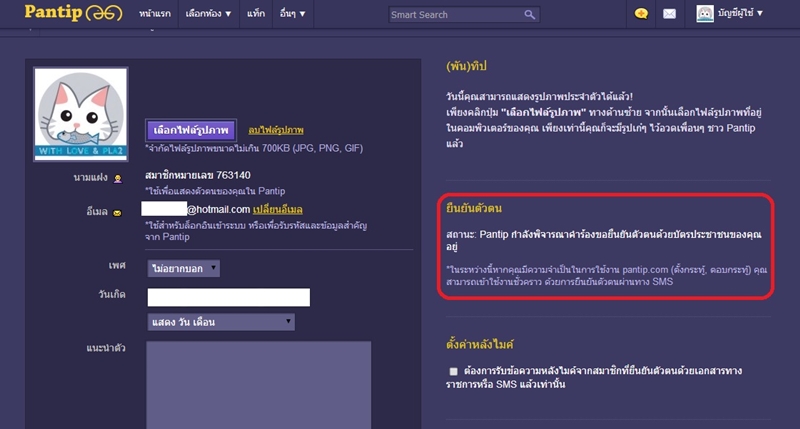The image size is (800, 429).
Task: Click the user avatar in header
Action: (705, 14)
